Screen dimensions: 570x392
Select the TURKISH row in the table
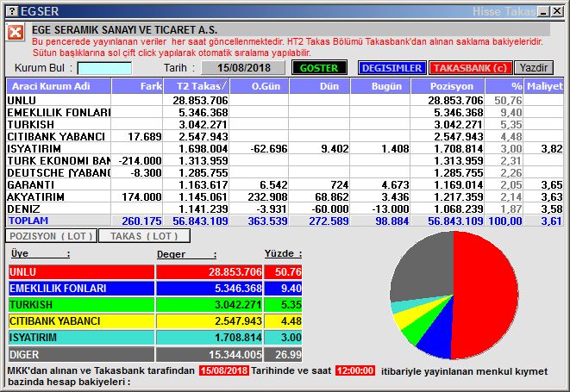point(285,124)
